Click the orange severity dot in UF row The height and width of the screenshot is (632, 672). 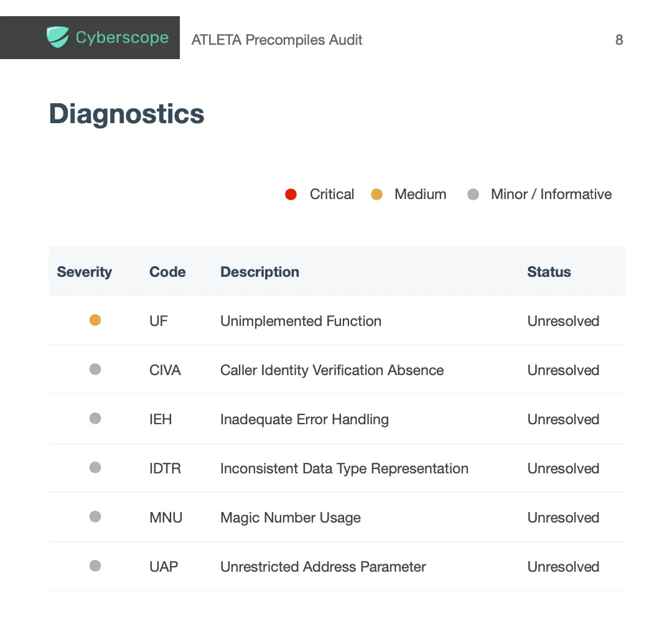tap(95, 320)
